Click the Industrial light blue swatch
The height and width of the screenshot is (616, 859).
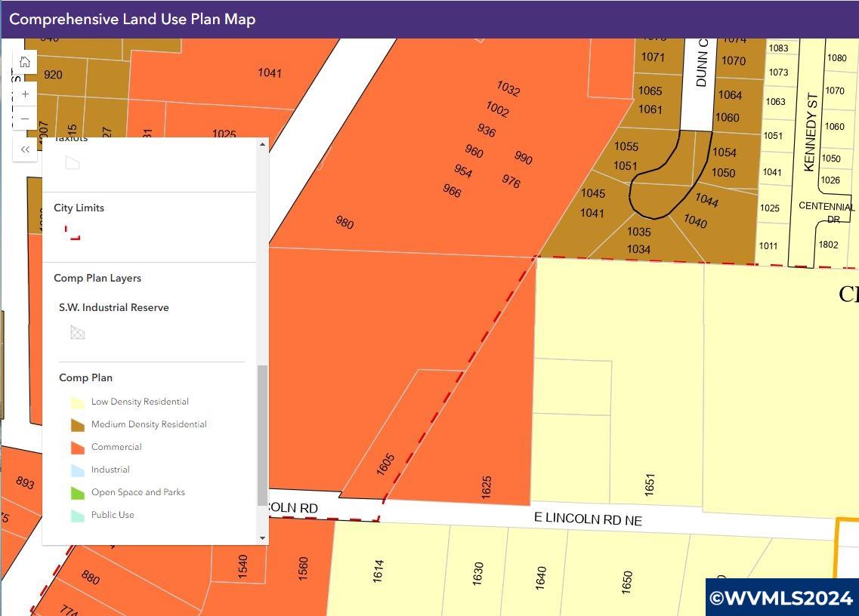pos(77,470)
